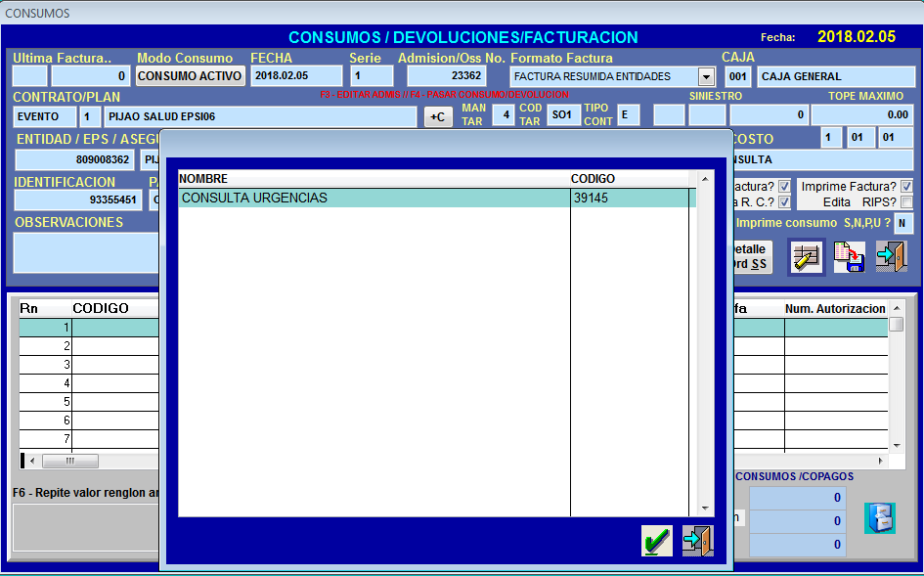Click the IDENTIFICACION field 93355451
Image resolution: width=924 pixels, height=576 pixels.
click(78, 199)
